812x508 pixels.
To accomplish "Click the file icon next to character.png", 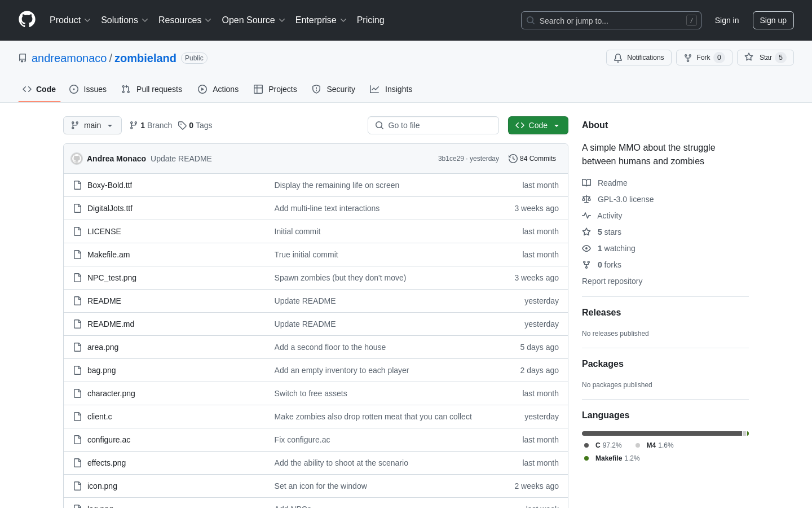I will tap(78, 393).
